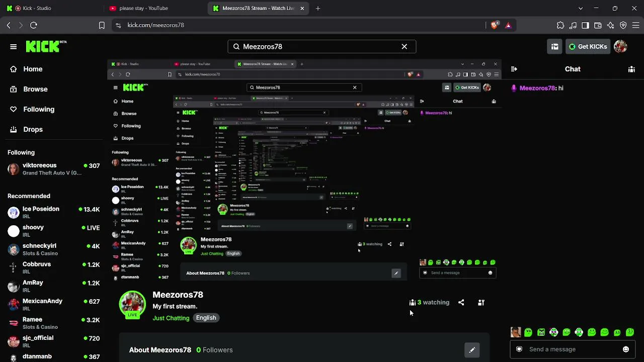Open the browser main menu hamburger
This screenshot has height=362, width=644.
tap(635, 25)
